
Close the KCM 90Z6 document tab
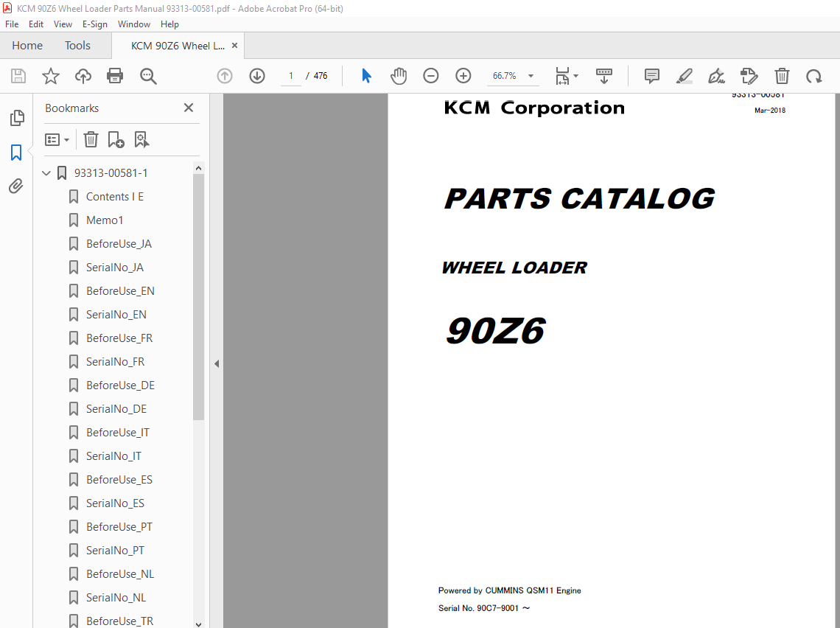point(234,46)
